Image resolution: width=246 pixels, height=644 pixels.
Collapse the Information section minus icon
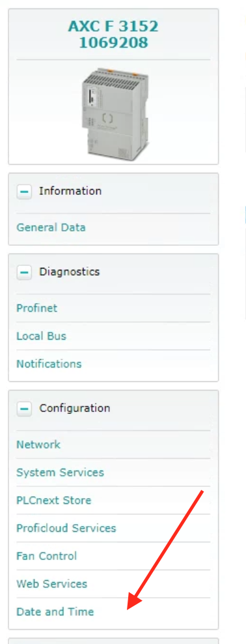click(24, 192)
